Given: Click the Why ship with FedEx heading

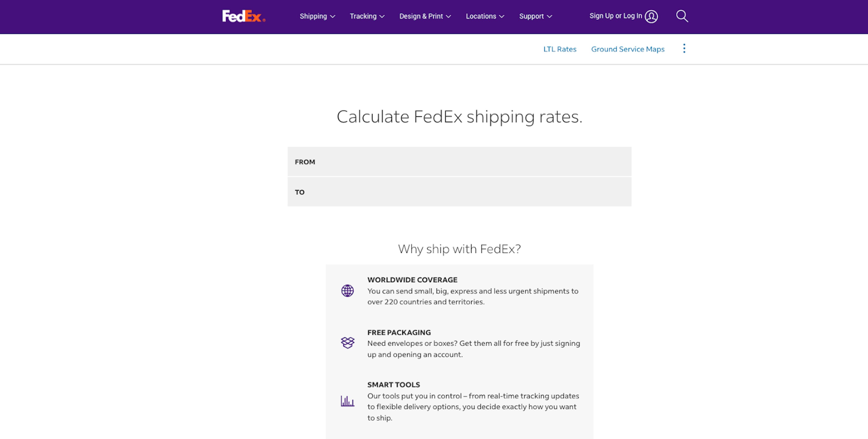Looking at the screenshot, I should click(459, 249).
